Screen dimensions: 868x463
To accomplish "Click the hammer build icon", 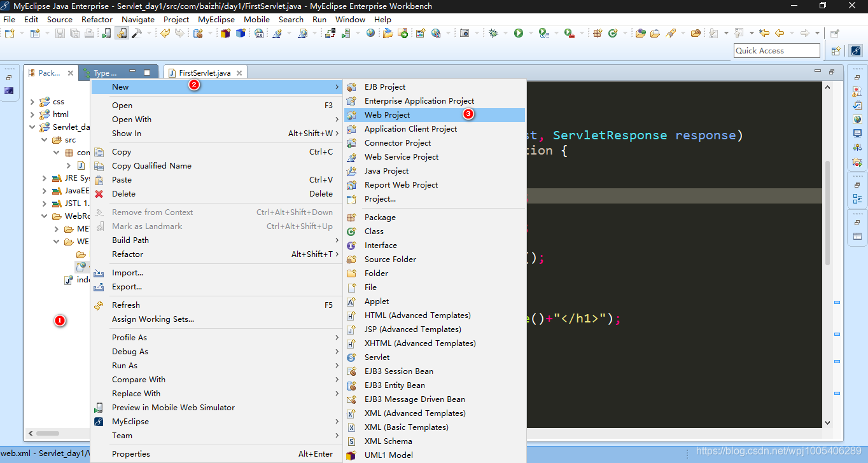I will pyautogui.click(x=137, y=33).
